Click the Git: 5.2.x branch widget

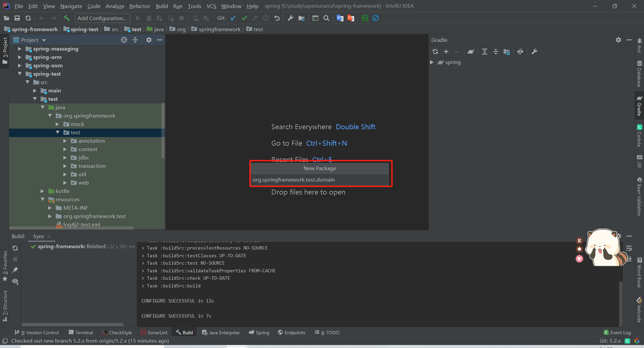tap(610, 341)
